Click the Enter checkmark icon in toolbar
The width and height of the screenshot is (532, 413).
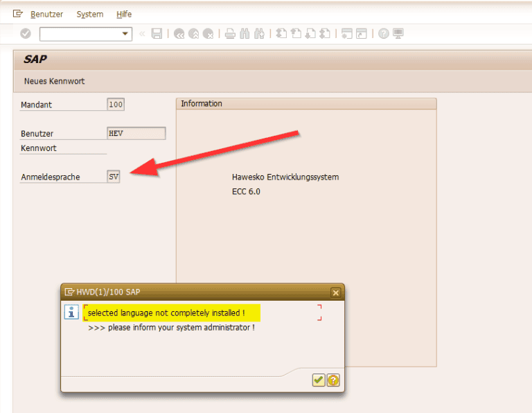[x=26, y=33]
